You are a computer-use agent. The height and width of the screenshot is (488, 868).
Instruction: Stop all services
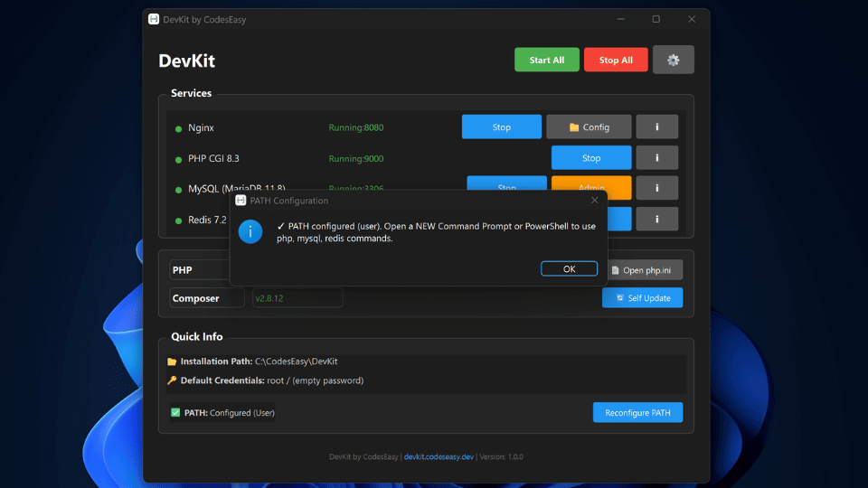coord(616,60)
